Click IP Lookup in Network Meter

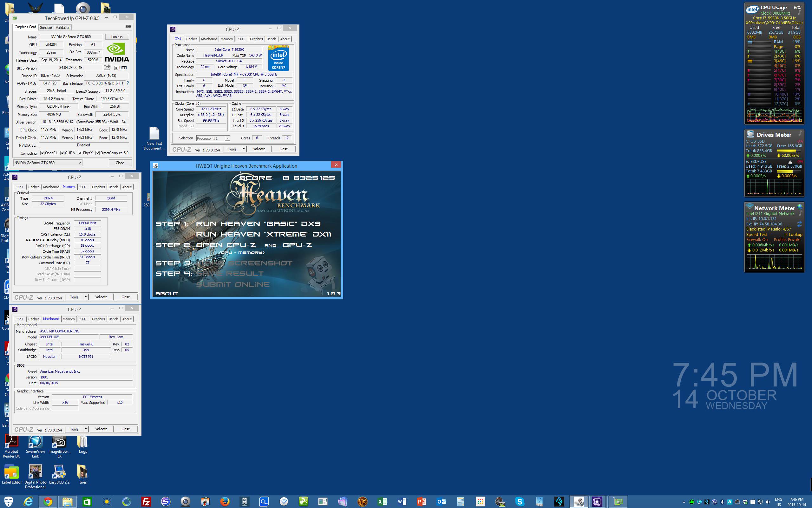793,235
